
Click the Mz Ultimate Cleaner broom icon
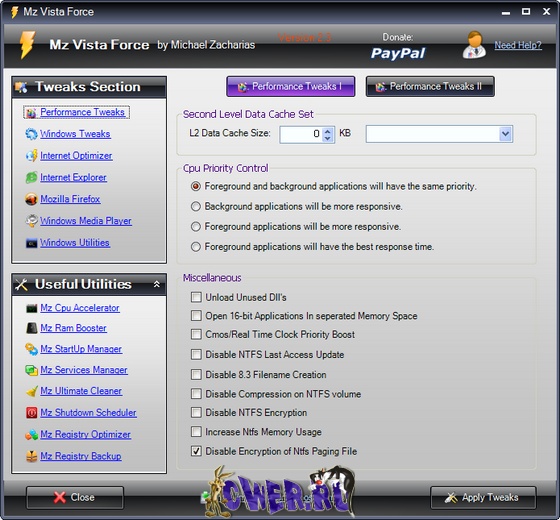pyautogui.click(x=31, y=391)
